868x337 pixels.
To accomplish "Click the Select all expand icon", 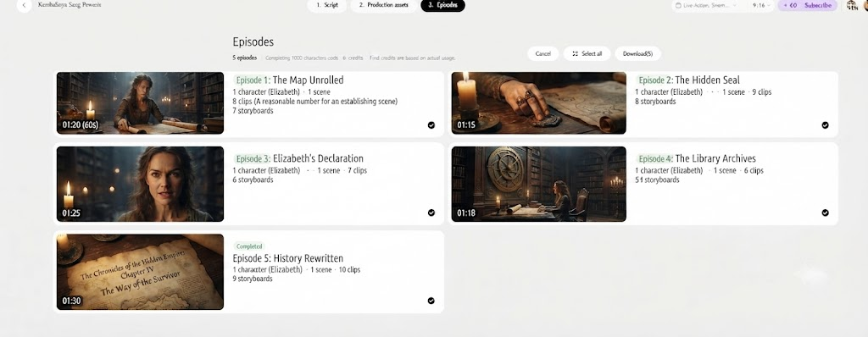I will point(576,53).
